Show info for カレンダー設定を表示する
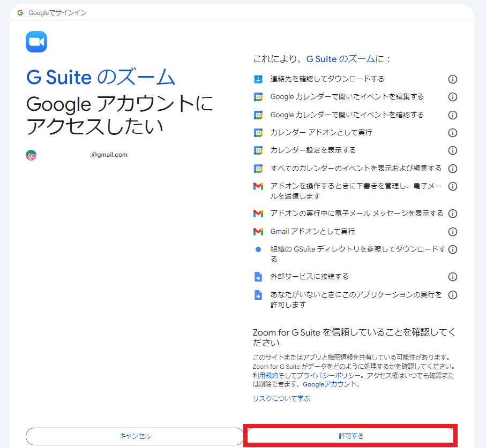Viewport: 486px width, 448px height. (x=452, y=150)
